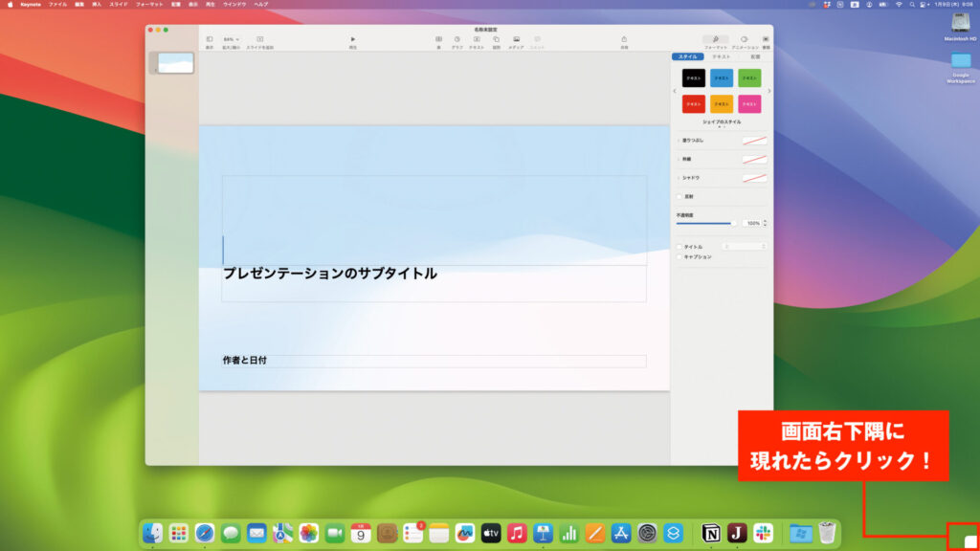Viewport: 980px width, 551px height.
Task: Start the slideshow with the 再生 play button
Action: tap(352, 42)
